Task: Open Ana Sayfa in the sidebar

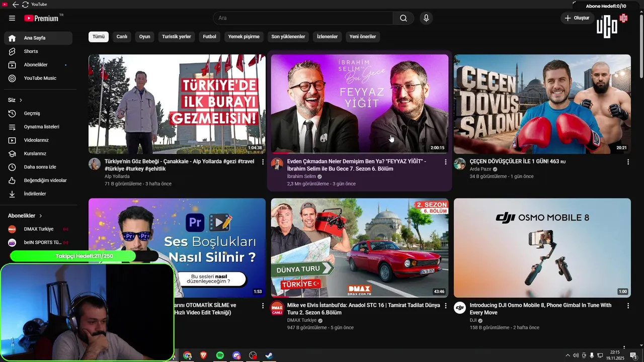Action: (38, 38)
